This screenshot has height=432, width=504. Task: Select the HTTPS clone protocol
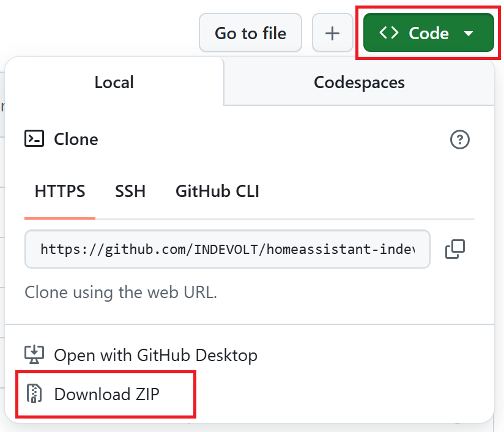pos(60,192)
